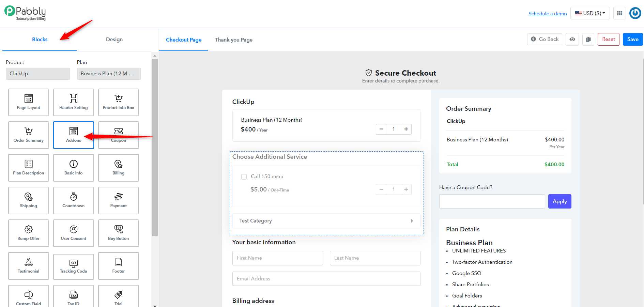This screenshot has height=307, width=644.
Task: Preview the checkout with the eye icon
Action: tap(572, 39)
